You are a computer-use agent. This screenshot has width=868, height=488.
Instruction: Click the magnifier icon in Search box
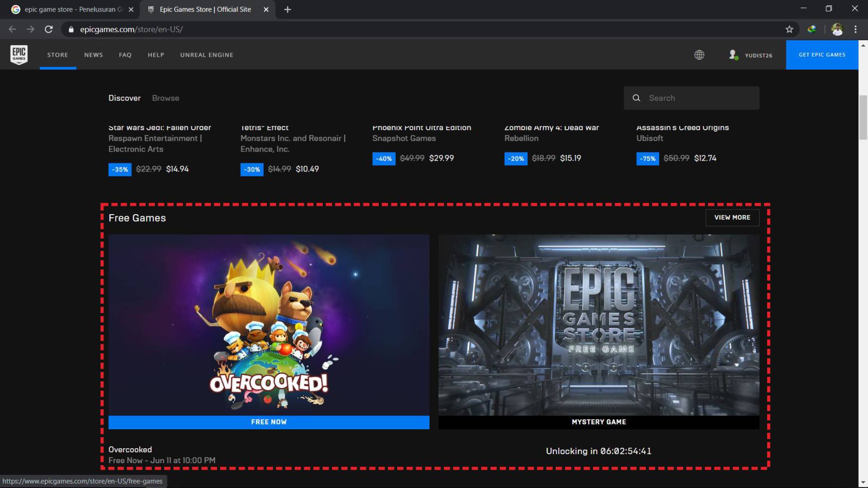pyautogui.click(x=636, y=98)
